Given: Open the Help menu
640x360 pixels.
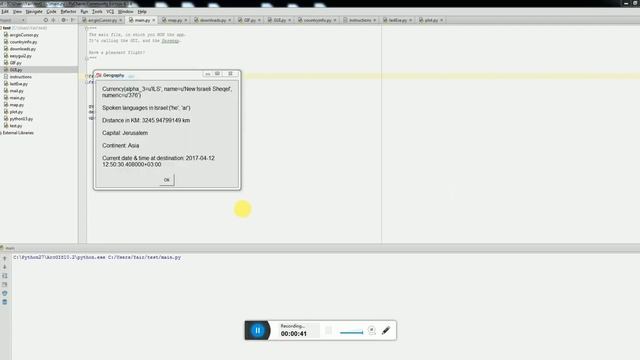Looking at the screenshot, I should (142, 12).
